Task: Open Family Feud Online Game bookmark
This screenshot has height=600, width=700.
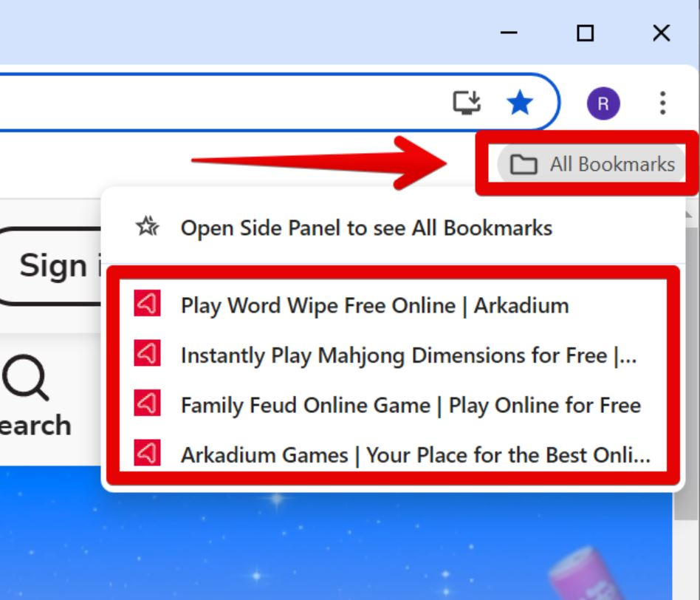Action: click(393, 405)
